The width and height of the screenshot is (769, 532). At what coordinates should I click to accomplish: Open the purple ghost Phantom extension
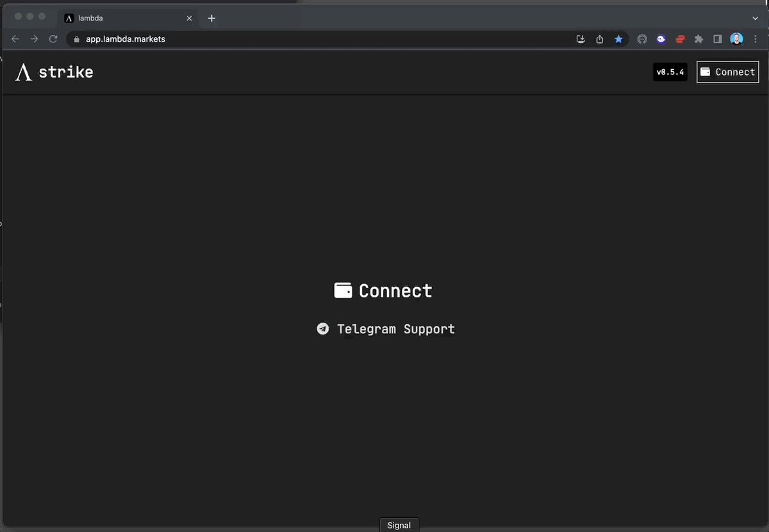pyautogui.click(x=661, y=39)
